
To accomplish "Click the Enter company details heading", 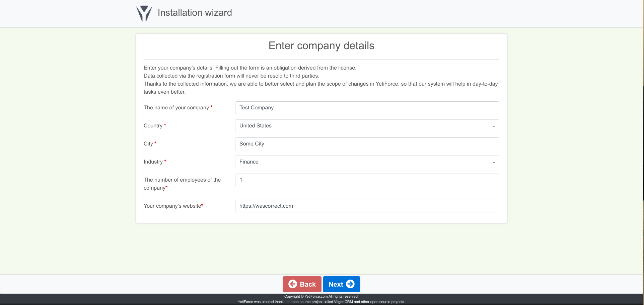I will pos(321,45).
